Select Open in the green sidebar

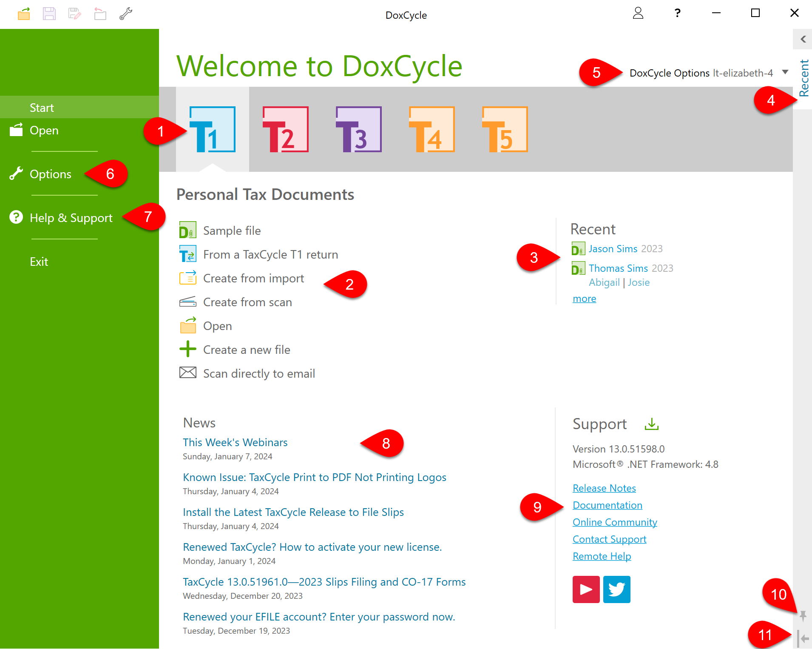click(x=79, y=130)
